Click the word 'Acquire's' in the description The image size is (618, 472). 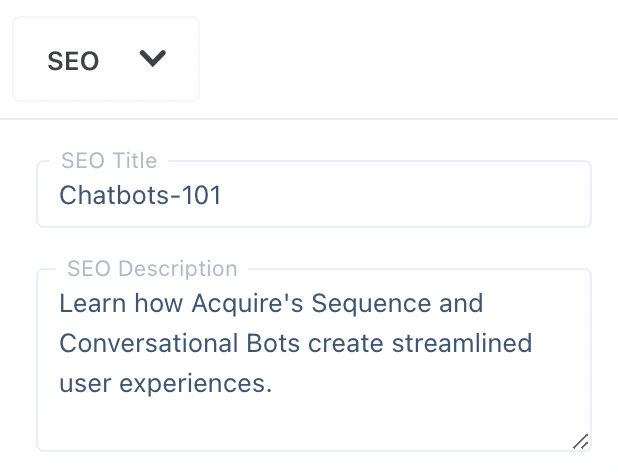click(248, 303)
